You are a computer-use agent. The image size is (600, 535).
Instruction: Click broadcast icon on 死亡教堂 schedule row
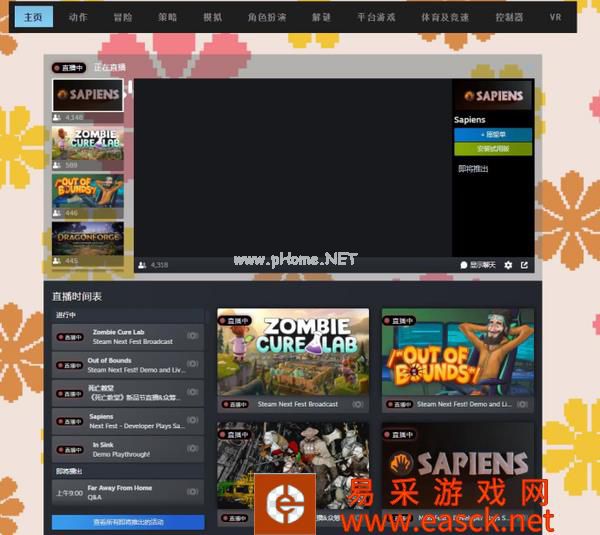[192, 393]
